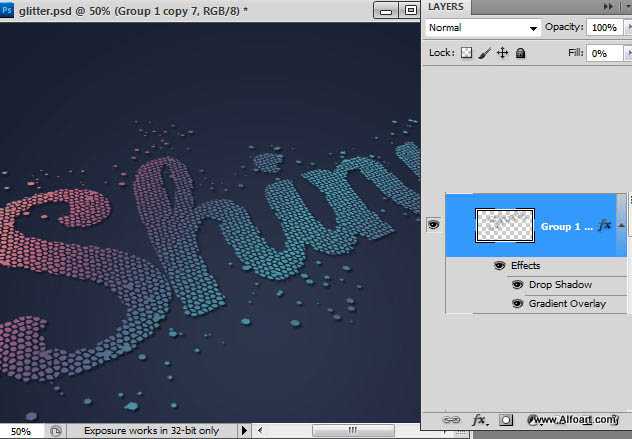
Task: Click the lock transparent pixels icon
Action: click(x=466, y=53)
